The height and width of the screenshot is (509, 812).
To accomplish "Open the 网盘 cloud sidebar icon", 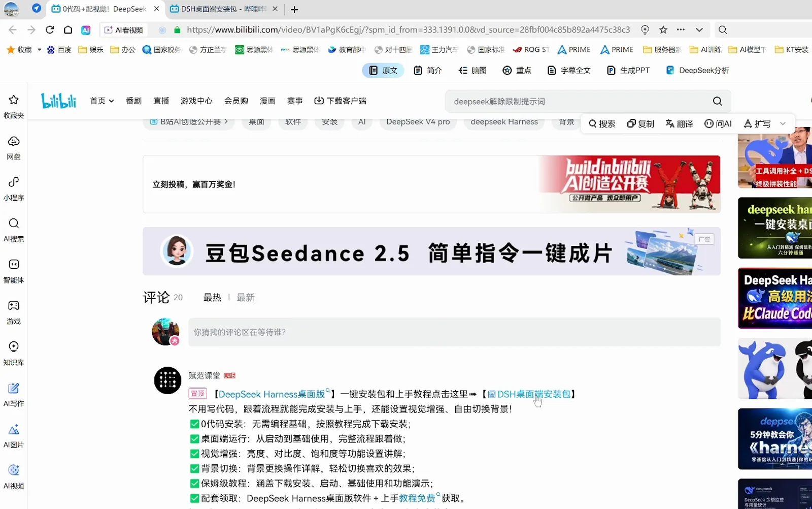I will pos(14,147).
